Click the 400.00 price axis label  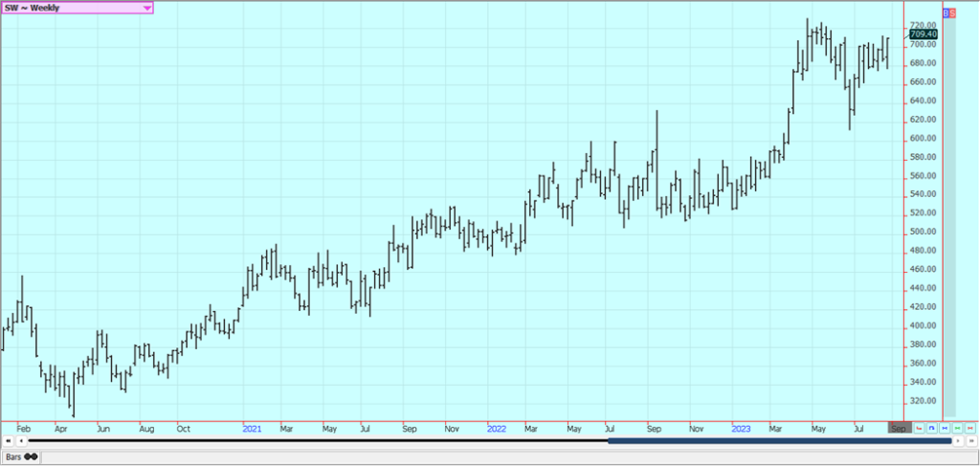tap(924, 325)
